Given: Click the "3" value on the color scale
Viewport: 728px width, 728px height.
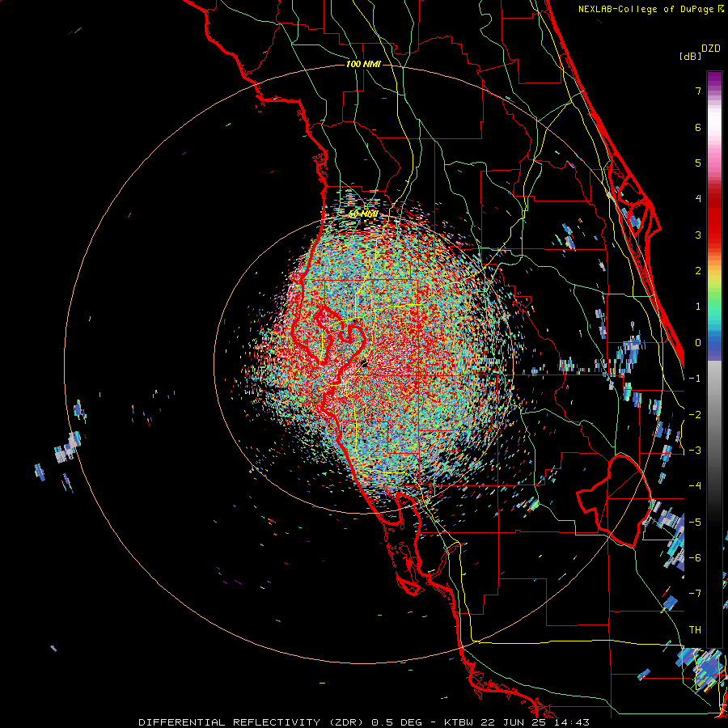Looking at the screenshot, I should tap(698, 235).
